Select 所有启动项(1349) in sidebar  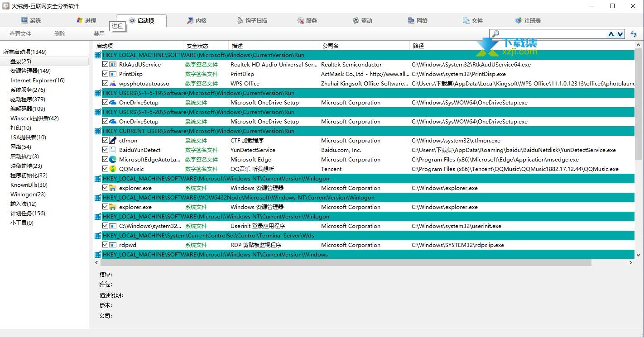click(25, 52)
